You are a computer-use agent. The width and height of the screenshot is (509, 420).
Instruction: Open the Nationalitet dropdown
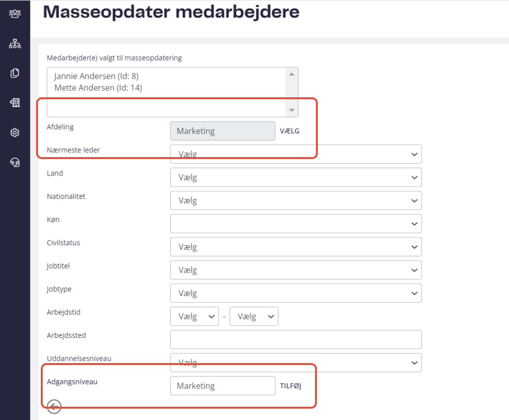coord(296,200)
